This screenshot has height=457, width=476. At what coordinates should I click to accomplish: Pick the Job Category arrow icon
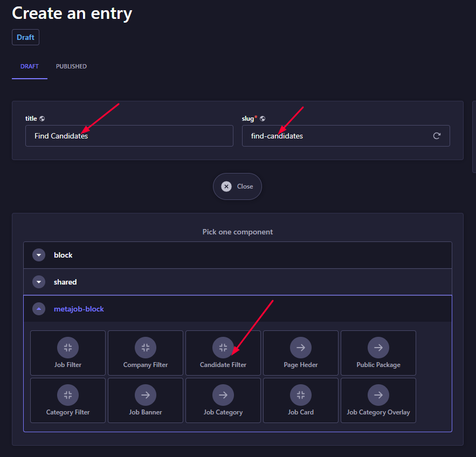[x=223, y=395]
